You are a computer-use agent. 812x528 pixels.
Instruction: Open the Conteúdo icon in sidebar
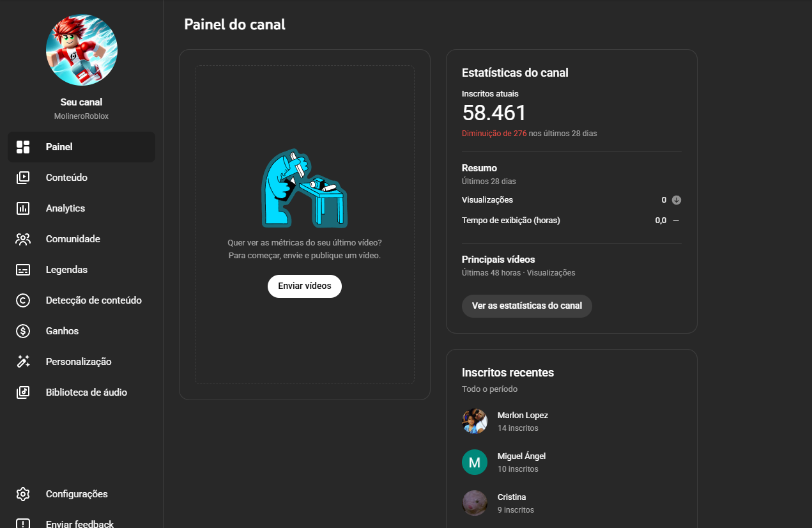tap(23, 178)
